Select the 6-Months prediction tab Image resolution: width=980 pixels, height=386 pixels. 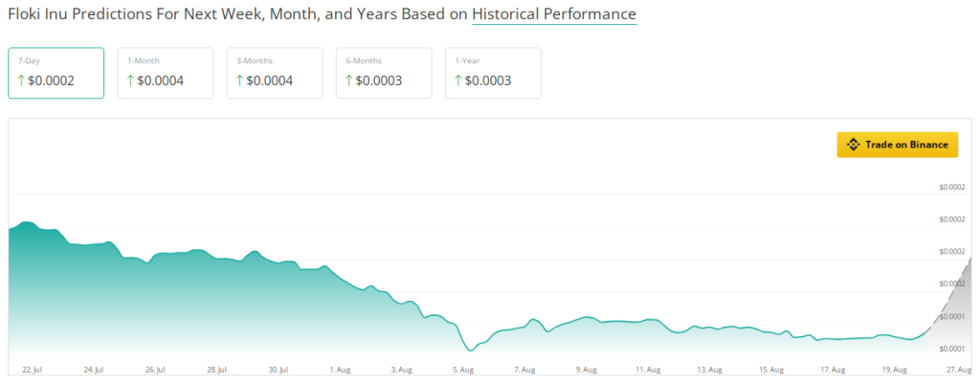[384, 73]
